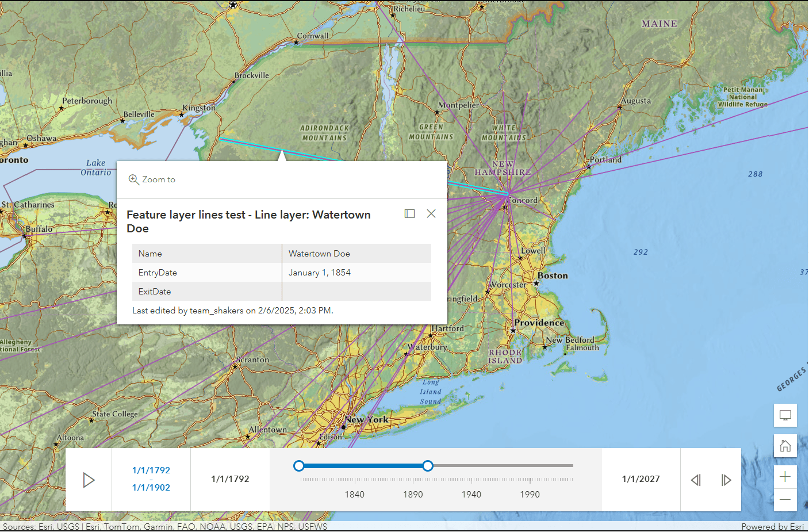Open Powered by Esri link
809x532 pixels.
click(x=773, y=527)
